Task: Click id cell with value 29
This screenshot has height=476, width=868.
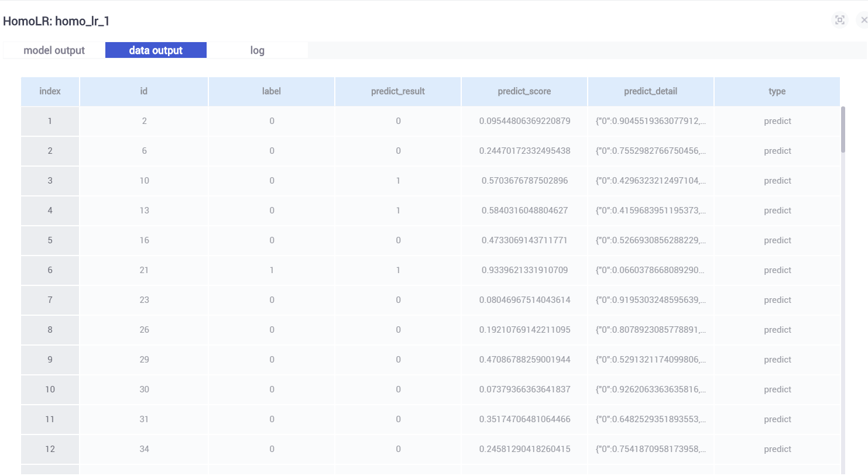Action: 144,360
